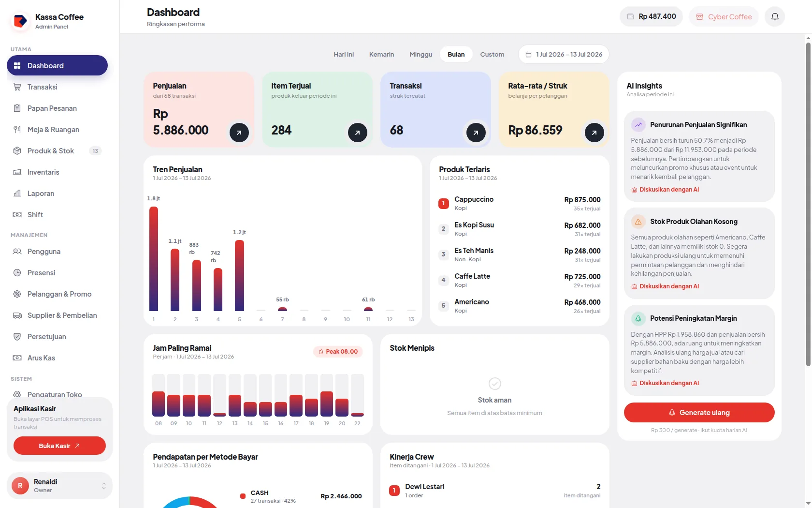Open Item Terjual card arrow icon

point(358,133)
